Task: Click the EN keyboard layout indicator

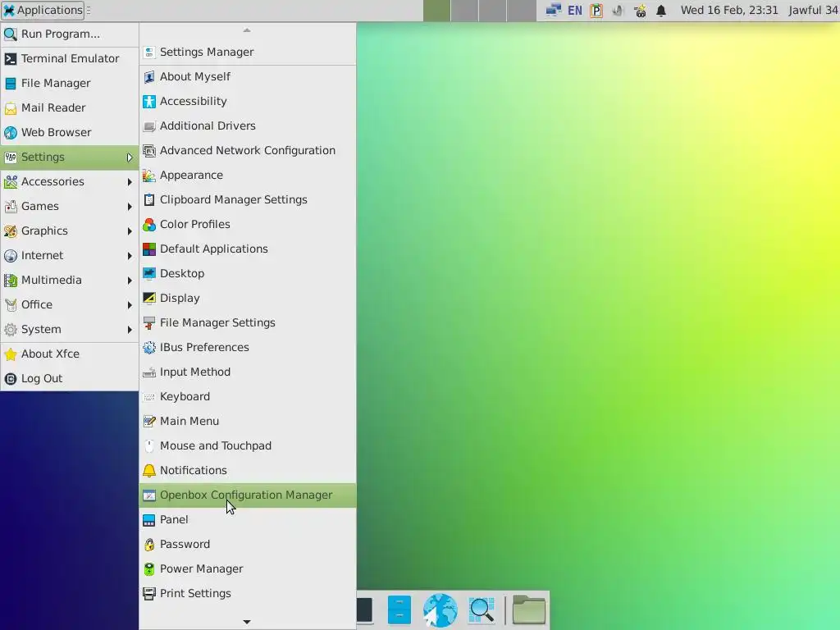Action: click(x=575, y=10)
